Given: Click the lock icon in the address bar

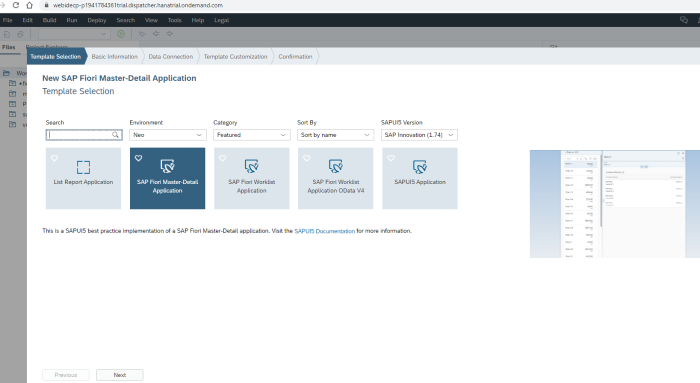Looking at the screenshot, I should pos(46,5).
